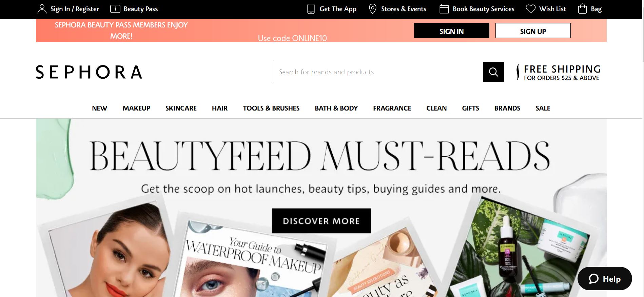Click the Help chat bubble icon
Screen dimensions: 644x297
click(594, 279)
